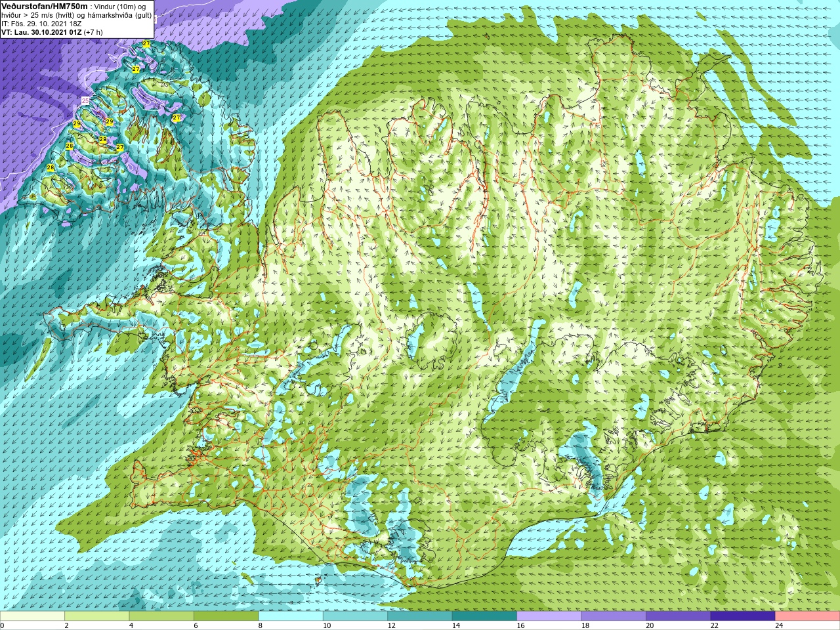This screenshot has height=630, width=840.
Task: Click the 10–12 m/s turquoise legend swatch
Action: pos(355,616)
